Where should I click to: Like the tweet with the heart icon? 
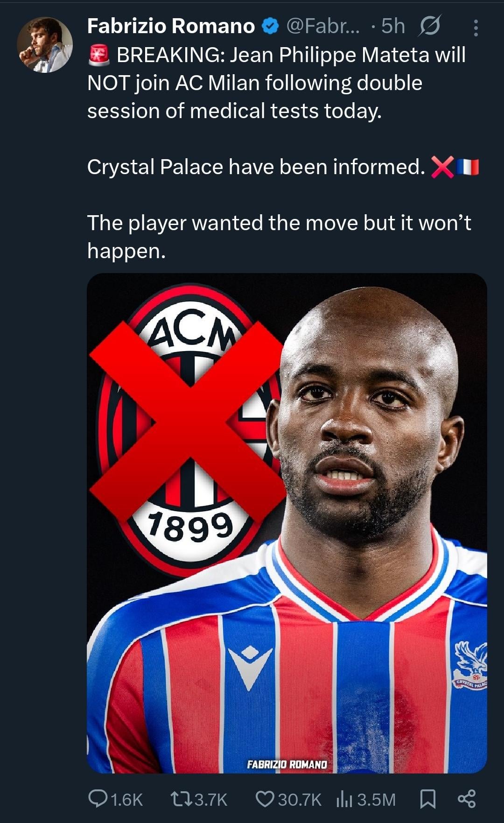coord(265,799)
